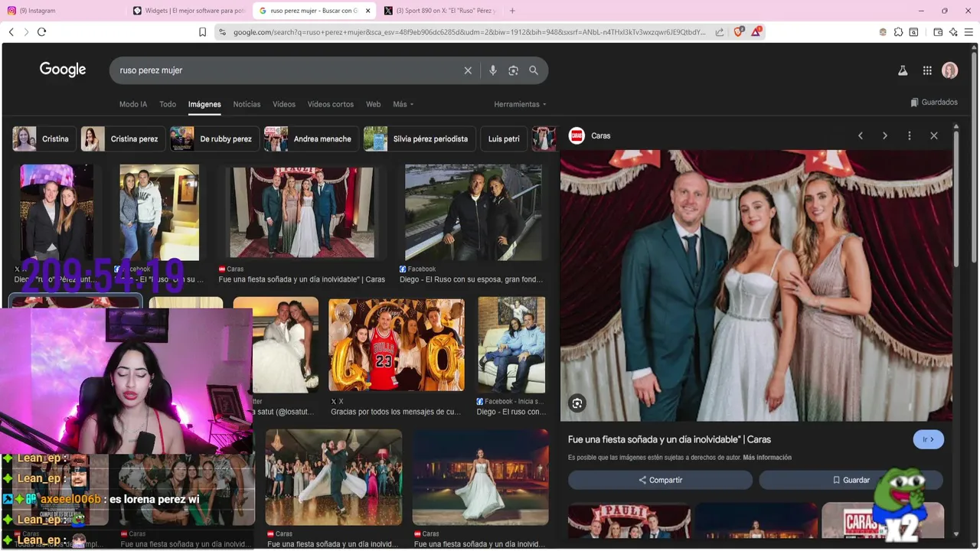
Task: Select the Luis petri chip
Action: [x=504, y=139]
